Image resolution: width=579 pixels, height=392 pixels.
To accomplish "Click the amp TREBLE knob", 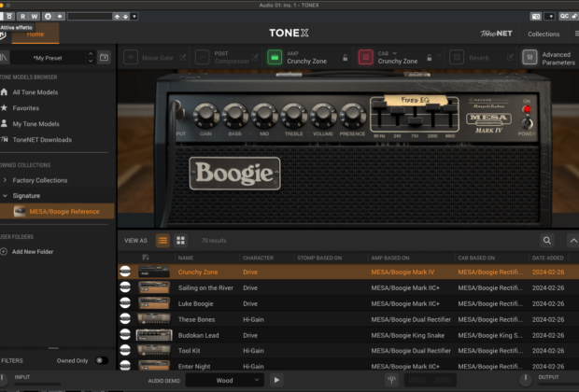I will click(294, 116).
